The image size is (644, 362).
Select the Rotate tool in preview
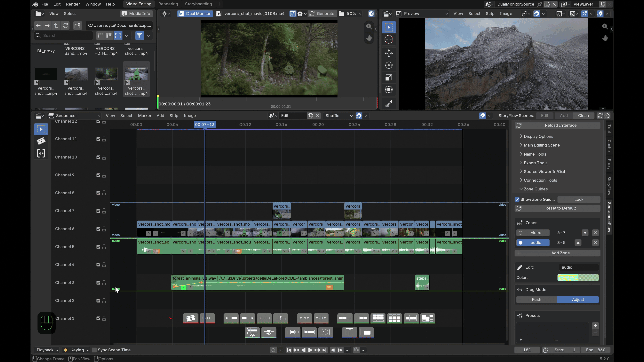click(x=389, y=65)
